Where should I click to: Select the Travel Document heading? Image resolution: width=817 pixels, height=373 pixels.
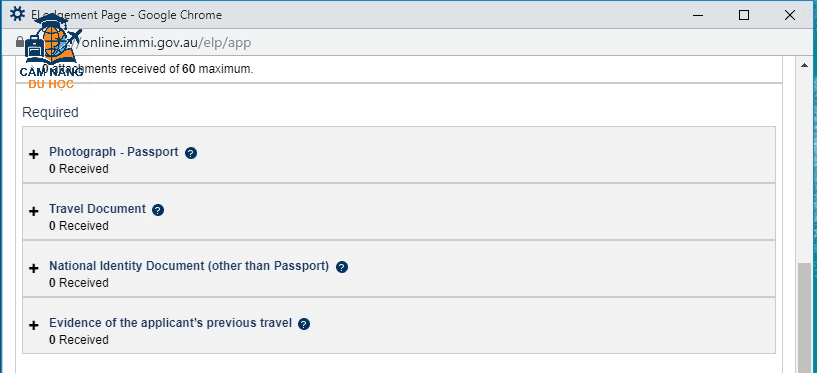[x=97, y=209]
